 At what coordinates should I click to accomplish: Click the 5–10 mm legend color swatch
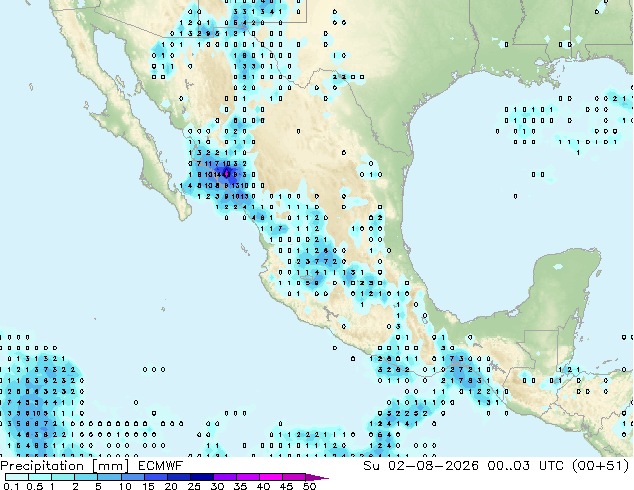pyautogui.click(x=109, y=477)
